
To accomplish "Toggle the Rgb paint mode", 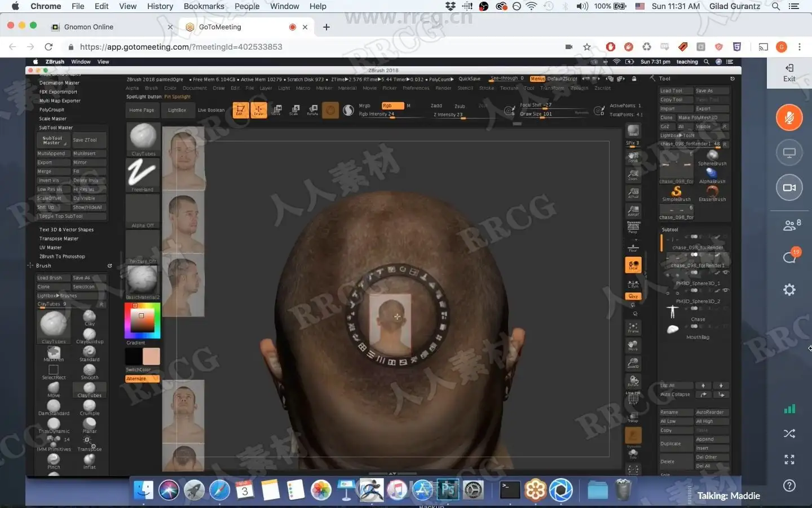I will (x=392, y=106).
